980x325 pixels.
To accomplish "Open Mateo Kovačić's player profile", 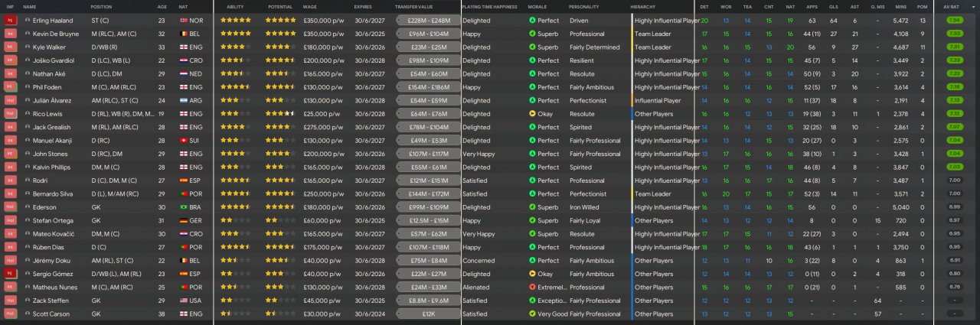I will click(x=52, y=234).
